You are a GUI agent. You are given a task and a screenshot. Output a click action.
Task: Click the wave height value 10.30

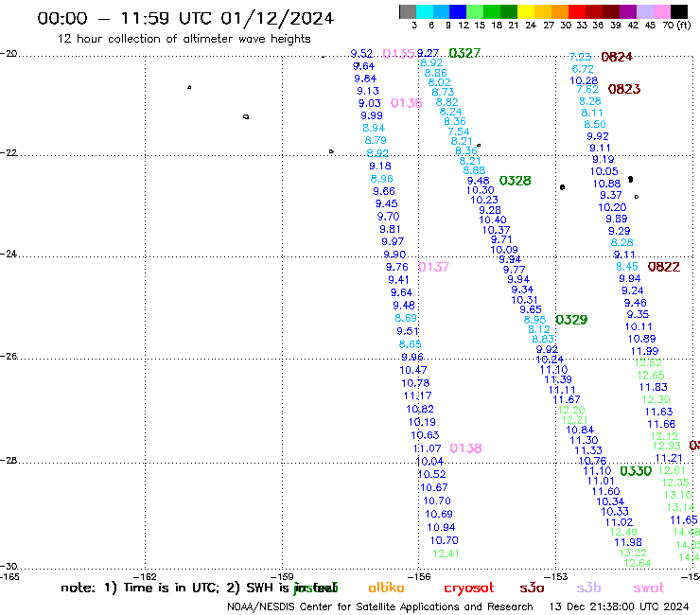click(x=480, y=190)
